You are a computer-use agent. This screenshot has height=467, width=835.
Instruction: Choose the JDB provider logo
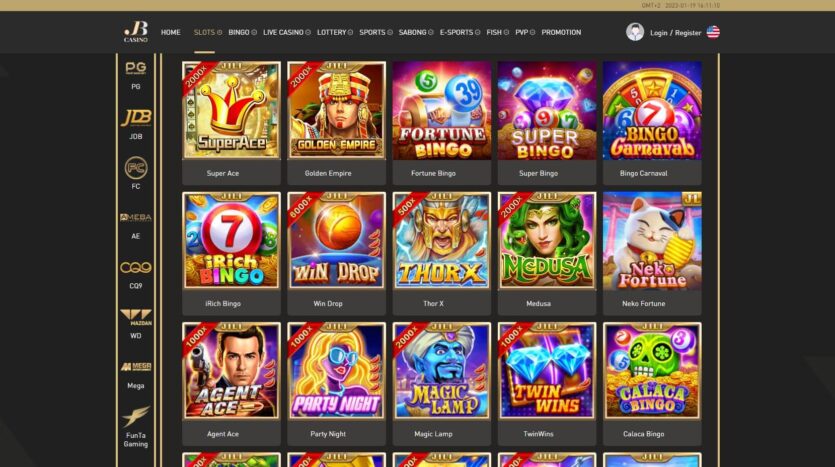[x=136, y=118]
